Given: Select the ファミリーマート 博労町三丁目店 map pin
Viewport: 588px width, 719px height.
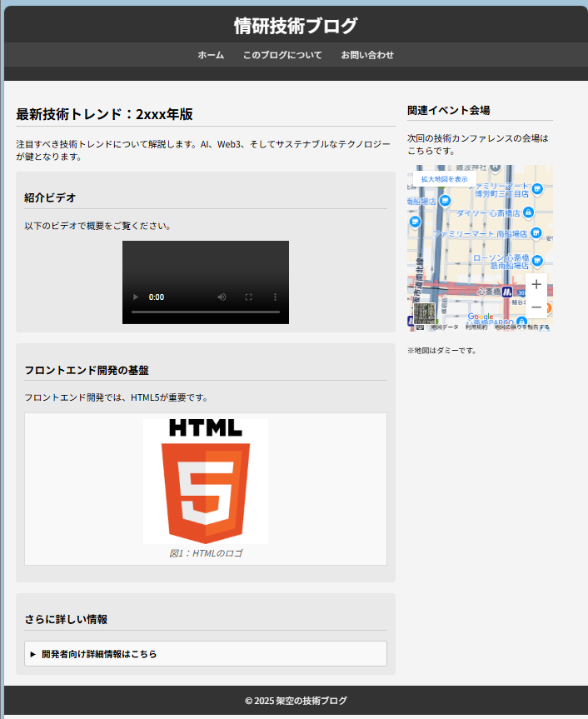Looking at the screenshot, I should pos(537,188).
